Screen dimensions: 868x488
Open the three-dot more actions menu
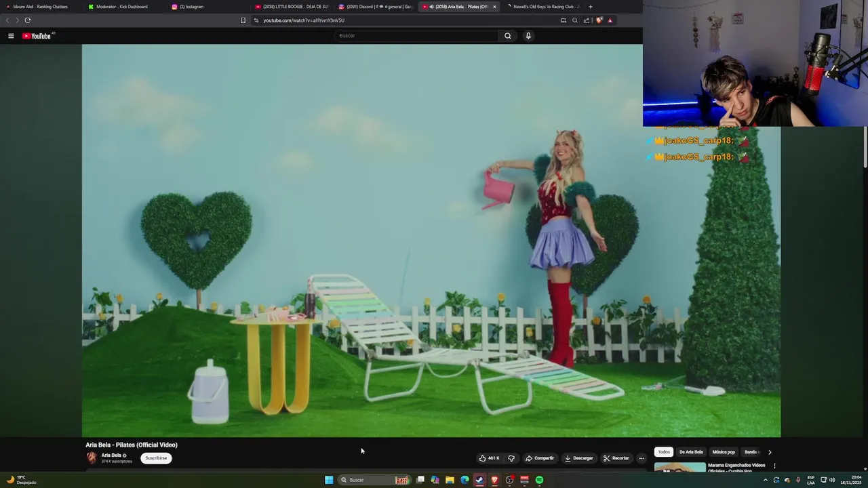coord(642,458)
